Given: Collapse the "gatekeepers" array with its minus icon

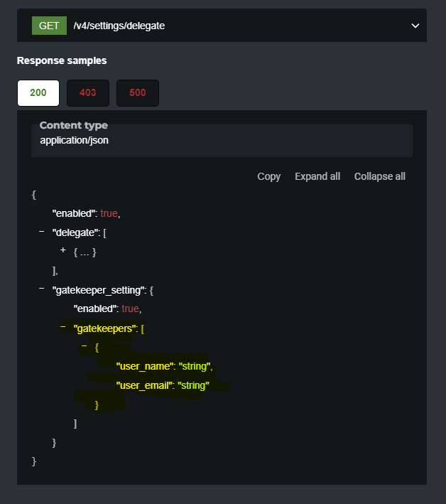Looking at the screenshot, I should coord(63,328).
